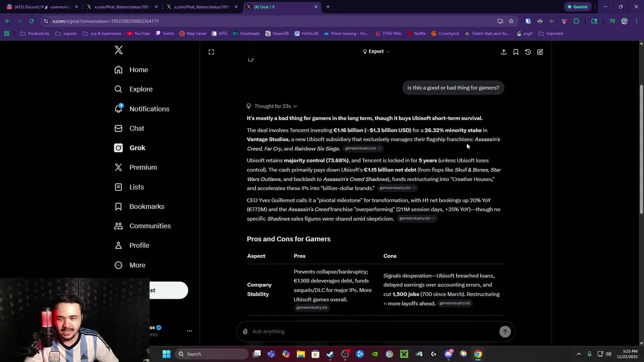The height and width of the screenshot is (362, 644).
Task: Open gamesindustry.biz source in Pros column
Action: tap(312, 308)
